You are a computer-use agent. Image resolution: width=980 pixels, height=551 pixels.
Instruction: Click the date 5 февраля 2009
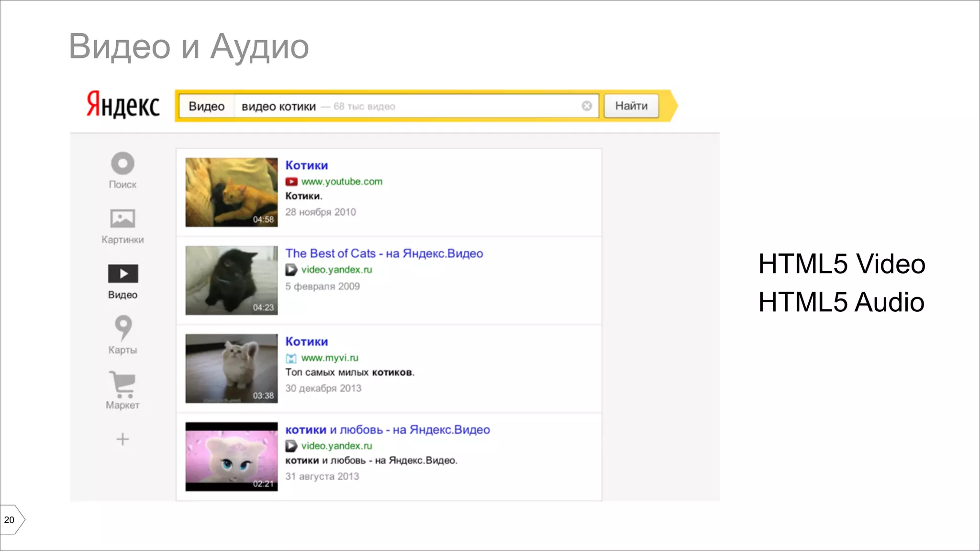[x=323, y=287]
